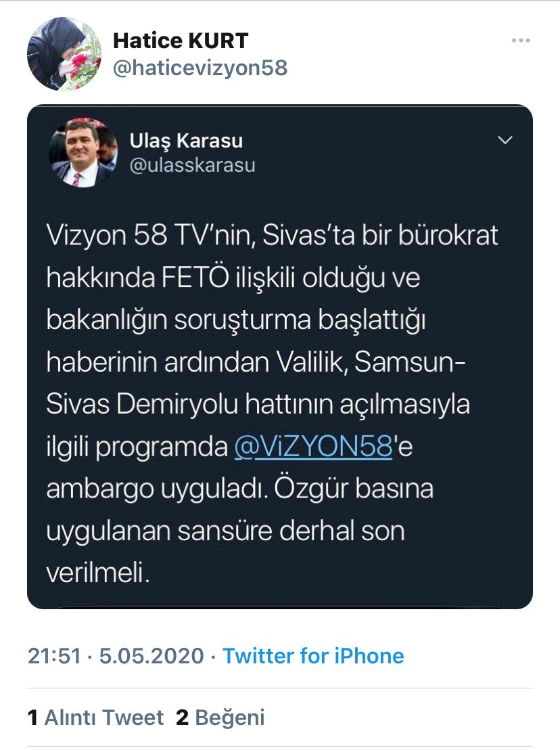Follow the @ViZYON58 mention link
This screenshot has width=560, height=750.
pyautogui.click(x=313, y=447)
